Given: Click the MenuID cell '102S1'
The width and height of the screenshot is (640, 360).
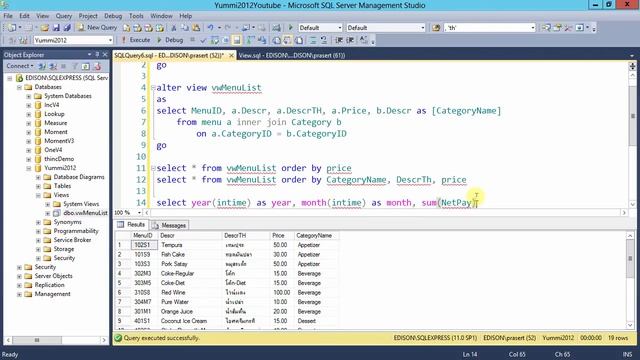Looking at the screenshot, I should click(144, 245).
